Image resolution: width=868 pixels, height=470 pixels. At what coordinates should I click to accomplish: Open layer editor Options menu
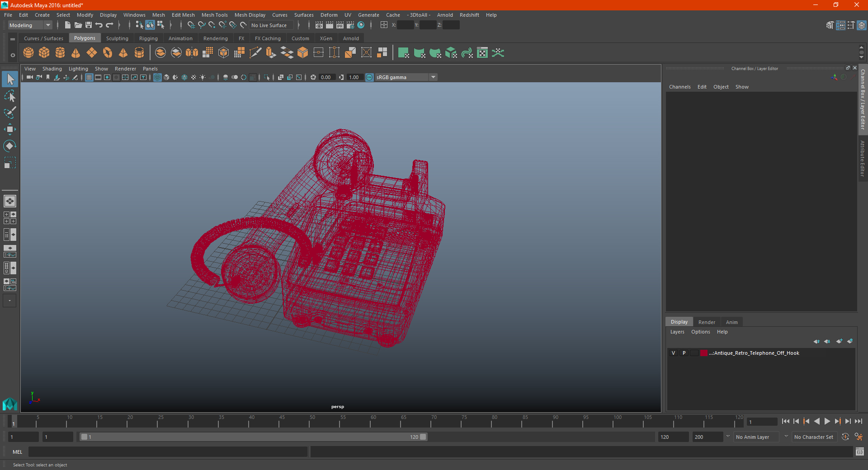tap(700, 332)
